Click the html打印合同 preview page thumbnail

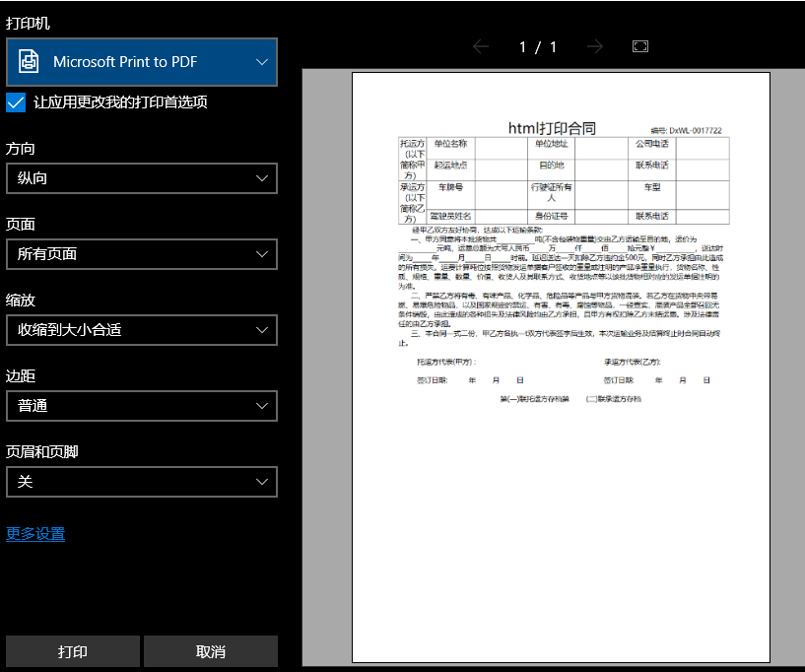click(x=562, y=368)
